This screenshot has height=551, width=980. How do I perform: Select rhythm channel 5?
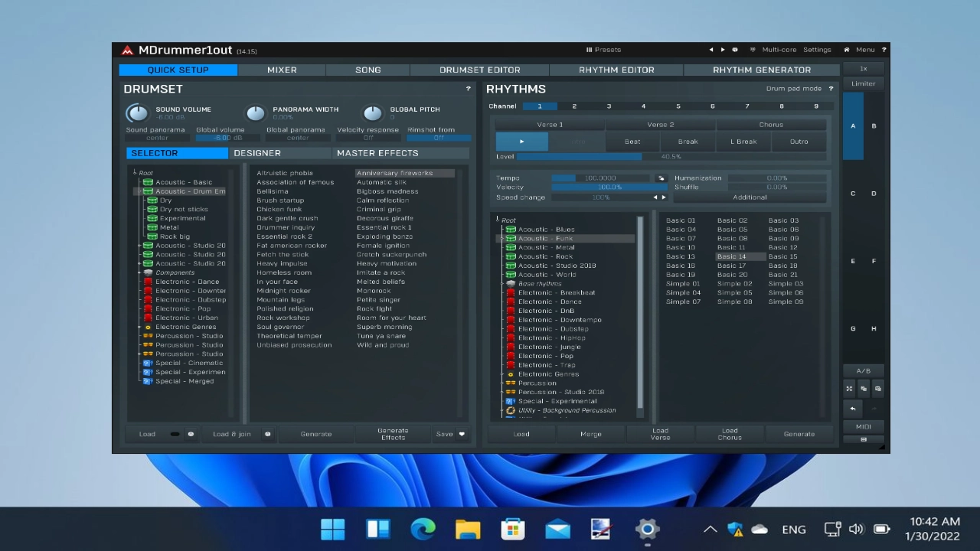pos(678,106)
